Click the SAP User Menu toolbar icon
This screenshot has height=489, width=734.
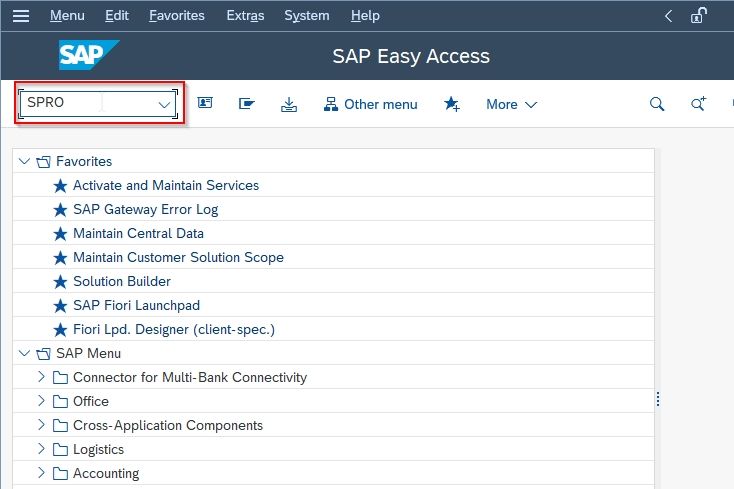205,103
